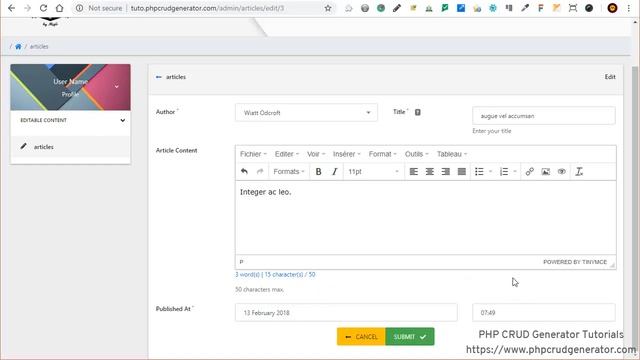This screenshot has width=640, height=360.
Task: Click the 07:49 time field
Action: [x=544, y=313]
